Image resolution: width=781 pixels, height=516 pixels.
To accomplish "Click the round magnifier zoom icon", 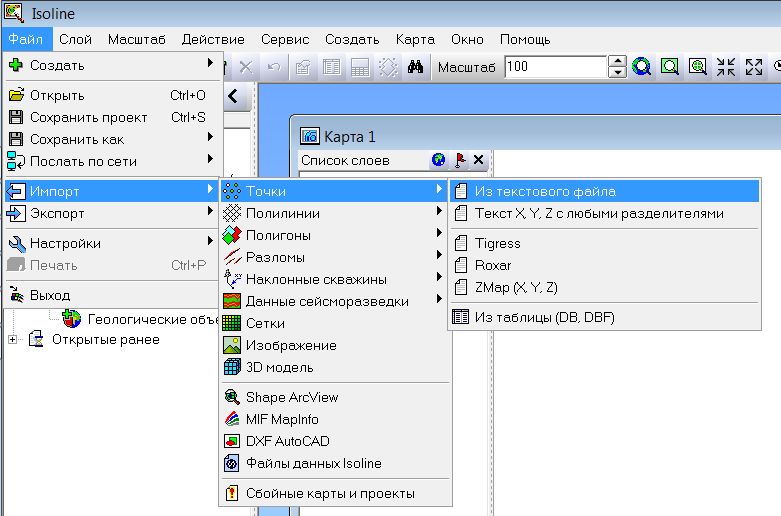I will pyautogui.click(x=642, y=66).
